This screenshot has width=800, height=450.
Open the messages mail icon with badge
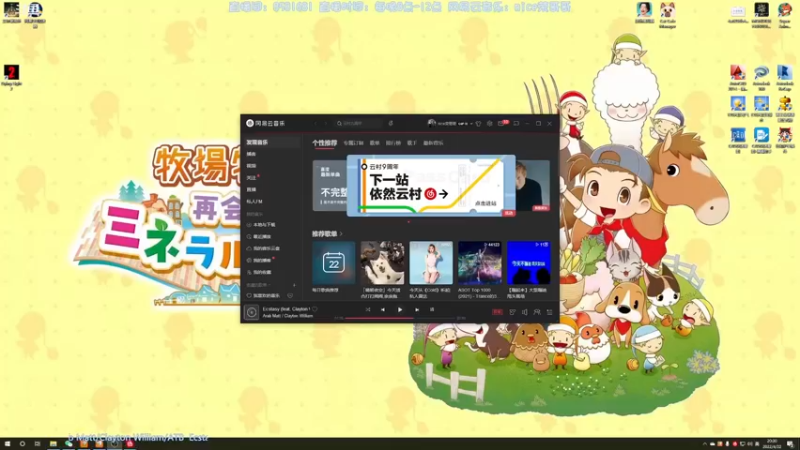click(x=501, y=123)
